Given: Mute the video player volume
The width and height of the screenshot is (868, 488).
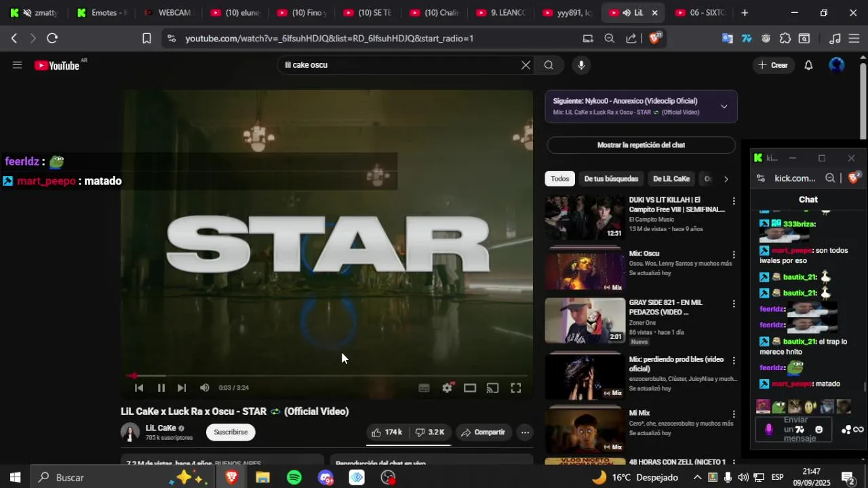Looking at the screenshot, I should coord(204,388).
